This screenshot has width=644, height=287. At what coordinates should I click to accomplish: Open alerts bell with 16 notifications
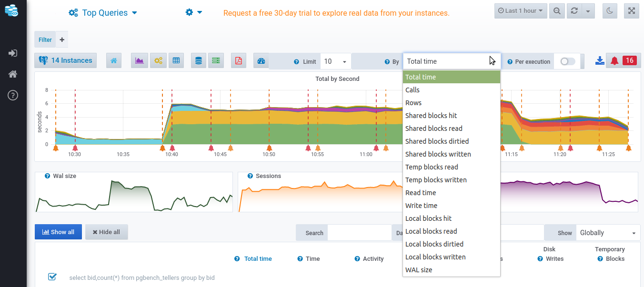click(x=624, y=60)
